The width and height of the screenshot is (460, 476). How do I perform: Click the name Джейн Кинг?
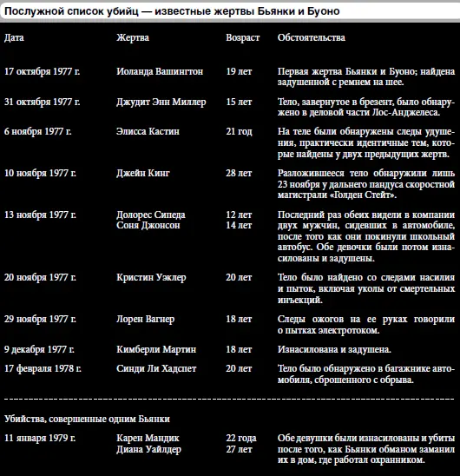(143, 174)
